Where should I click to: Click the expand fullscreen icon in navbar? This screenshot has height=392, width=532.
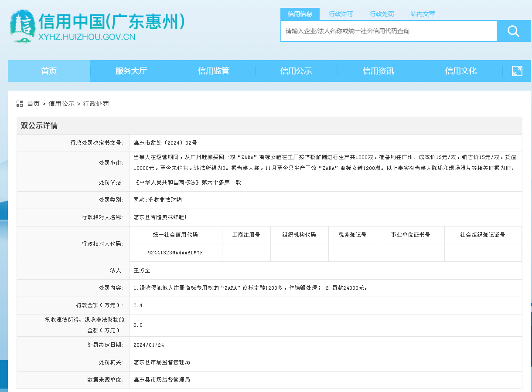coord(517,71)
